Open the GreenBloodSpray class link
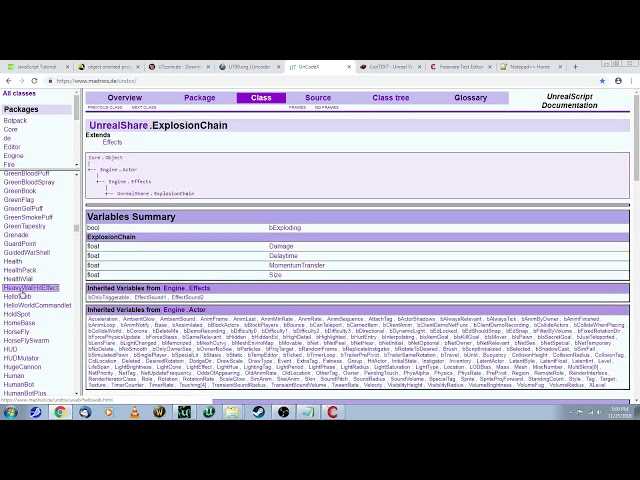The width and height of the screenshot is (640, 480). tap(29, 182)
